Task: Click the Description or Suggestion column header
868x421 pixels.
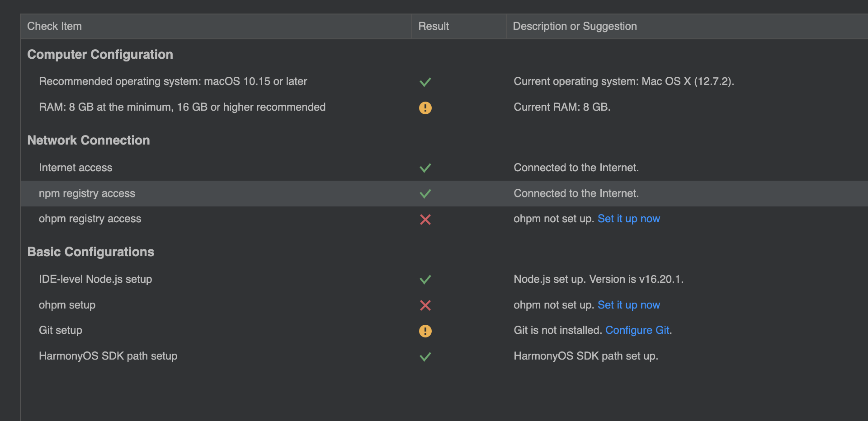Action: click(x=575, y=26)
